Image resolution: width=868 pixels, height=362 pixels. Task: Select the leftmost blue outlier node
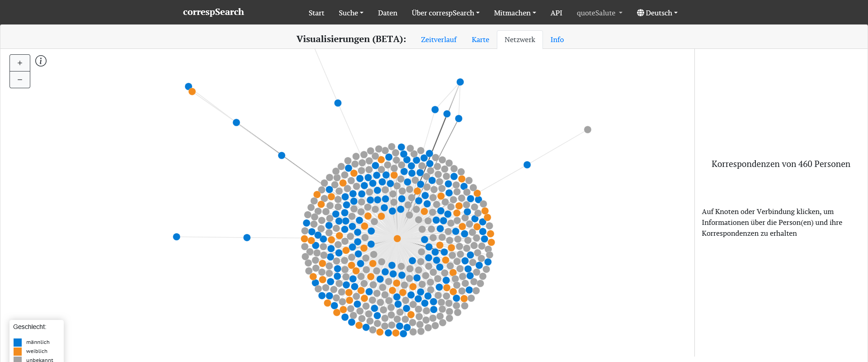click(x=177, y=237)
